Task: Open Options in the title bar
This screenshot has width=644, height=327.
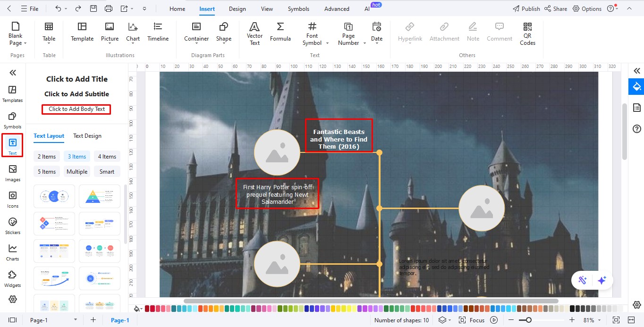Action: point(587,8)
